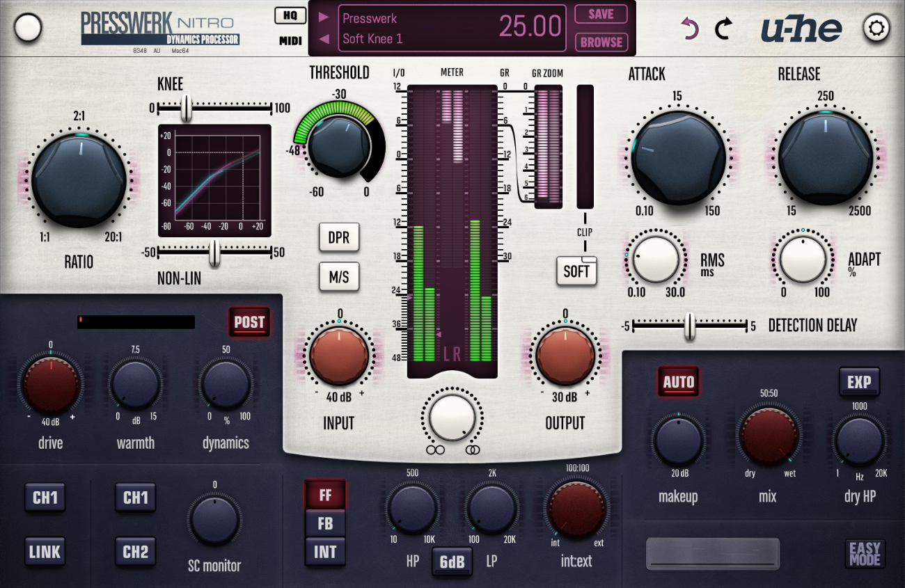Screen dimensions: 905x588
Task: Toggle the POST saturation button
Action: pos(249,322)
